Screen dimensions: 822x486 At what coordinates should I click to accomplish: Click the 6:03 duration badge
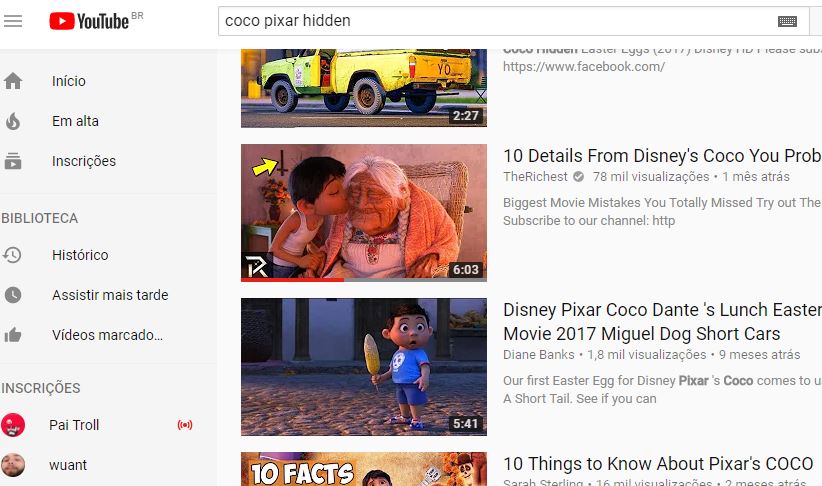[466, 269]
